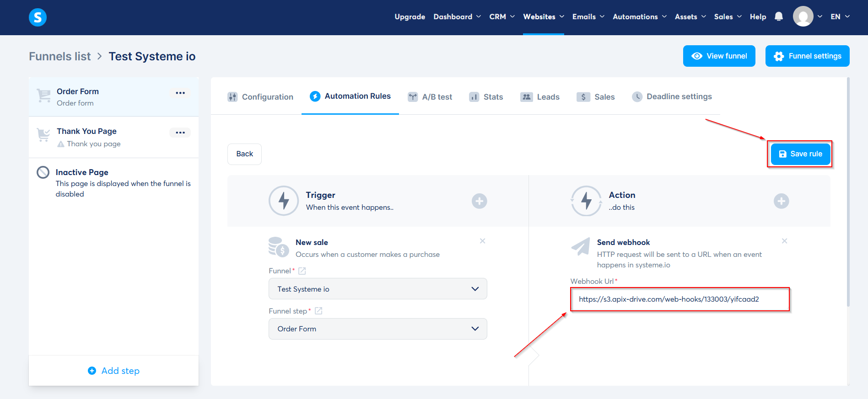
Task: Switch to the A/B test tab
Action: tap(430, 97)
